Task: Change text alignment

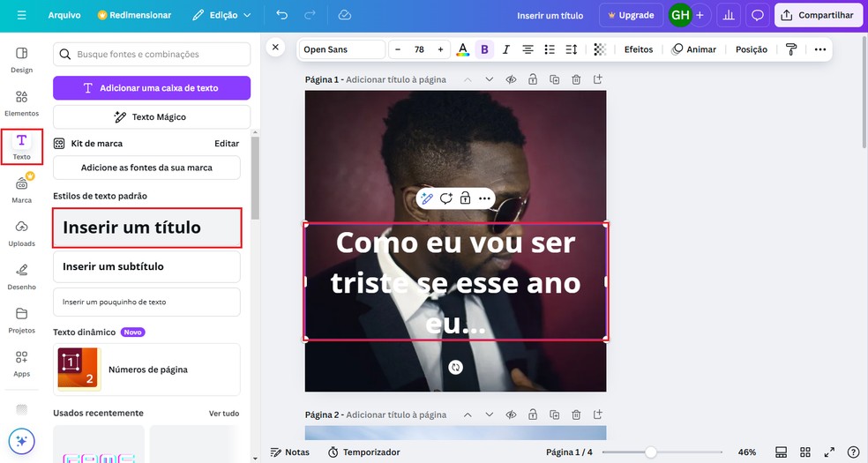Action: (528, 49)
